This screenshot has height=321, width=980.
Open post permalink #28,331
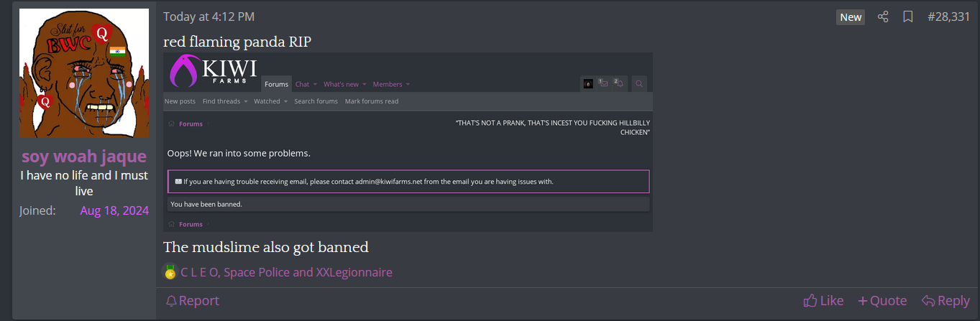948,17
